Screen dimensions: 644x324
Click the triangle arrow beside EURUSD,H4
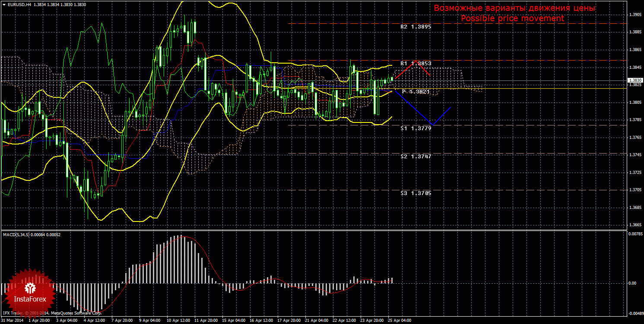[3, 4]
